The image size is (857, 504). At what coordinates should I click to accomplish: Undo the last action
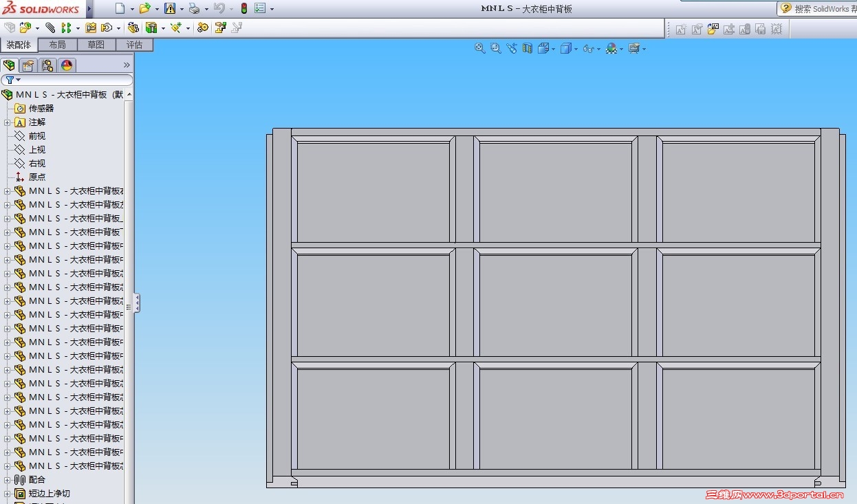pos(219,9)
